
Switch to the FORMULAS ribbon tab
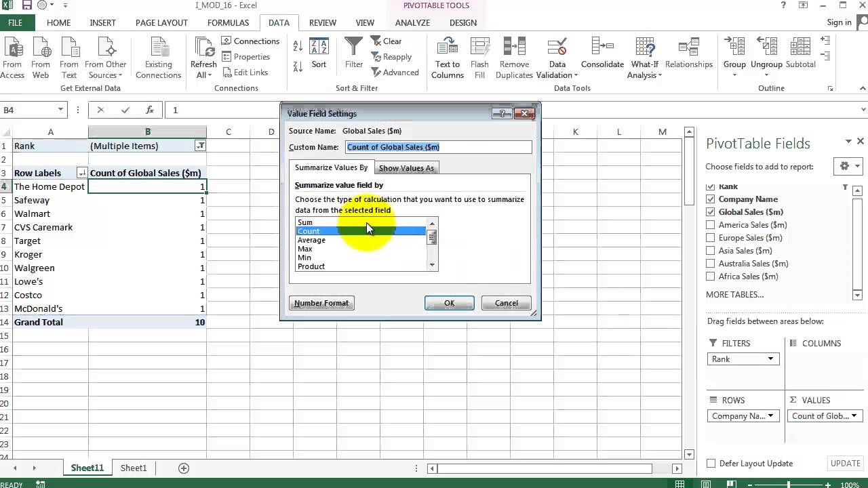(228, 22)
